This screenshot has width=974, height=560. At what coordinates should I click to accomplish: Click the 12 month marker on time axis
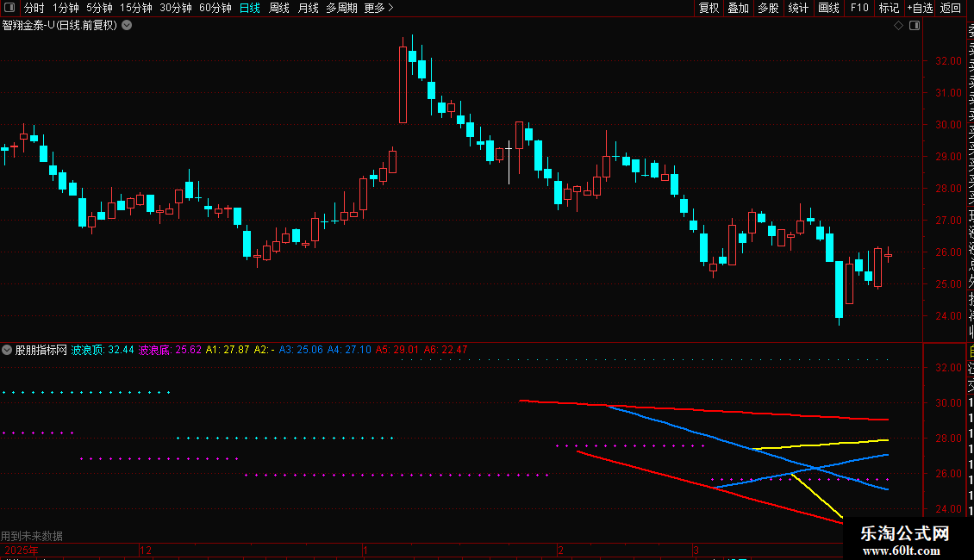point(146,551)
